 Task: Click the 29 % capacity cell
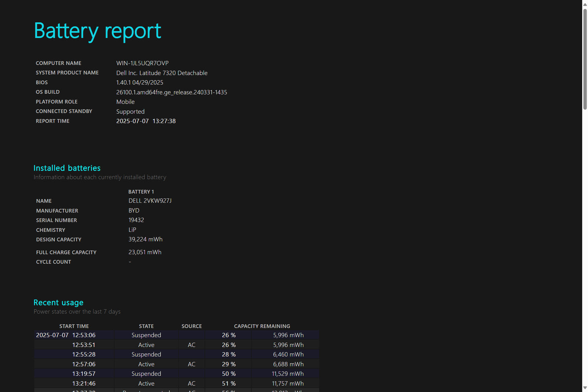click(x=229, y=364)
